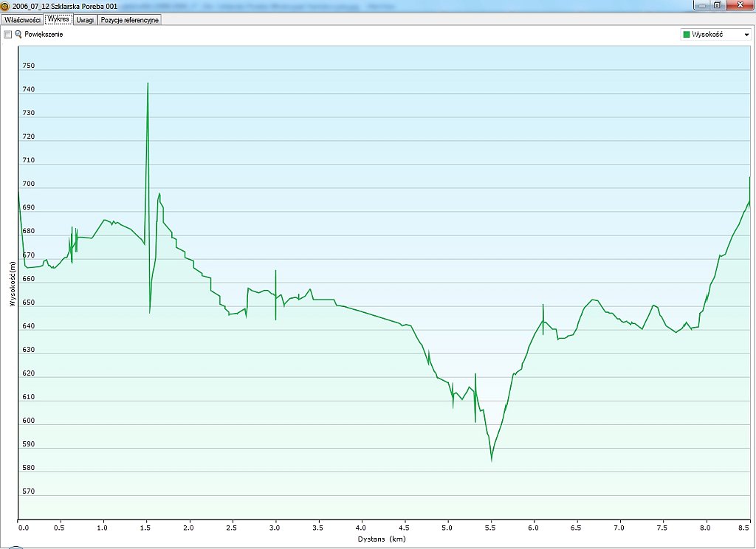The height and width of the screenshot is (549, 756).
Task: Open the Właściwości tab
Action: (x=22, y=20)
